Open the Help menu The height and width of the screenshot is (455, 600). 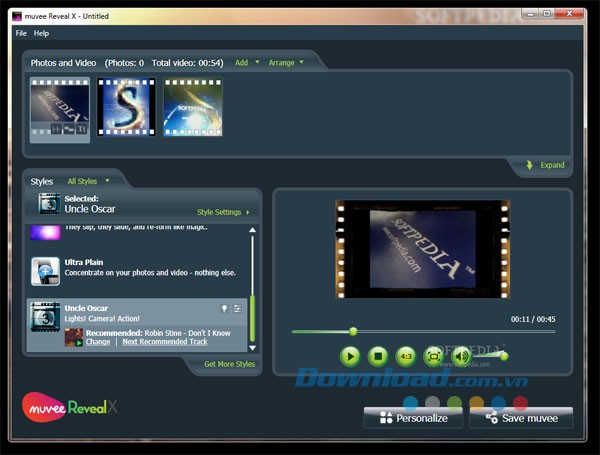click(41, 33)
